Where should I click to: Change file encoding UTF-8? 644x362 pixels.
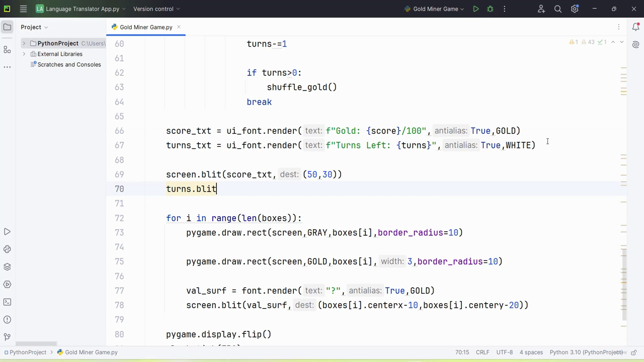point(505,352)
